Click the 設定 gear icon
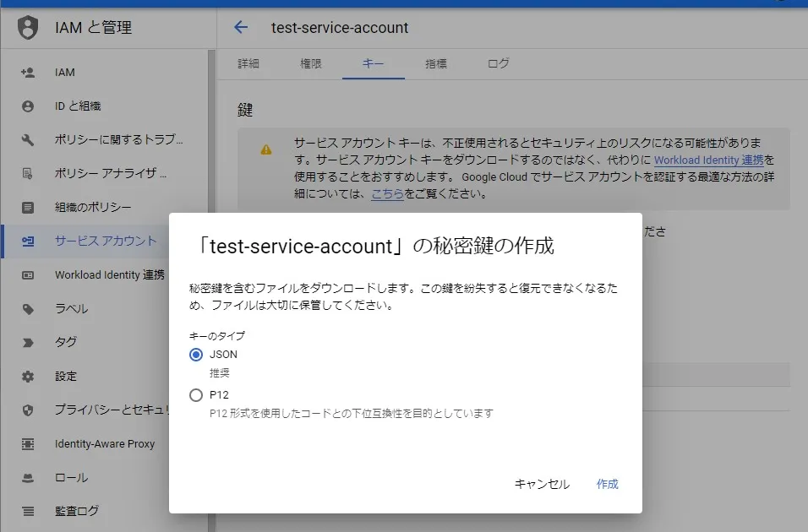This screenshot has width=808, height=532. 28,377
